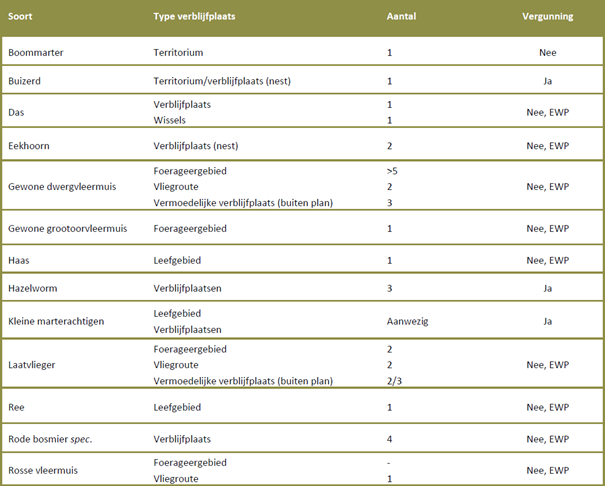Select the 'Hazelworm' species cell
The image size is (605, 486).
pos(32,288)
